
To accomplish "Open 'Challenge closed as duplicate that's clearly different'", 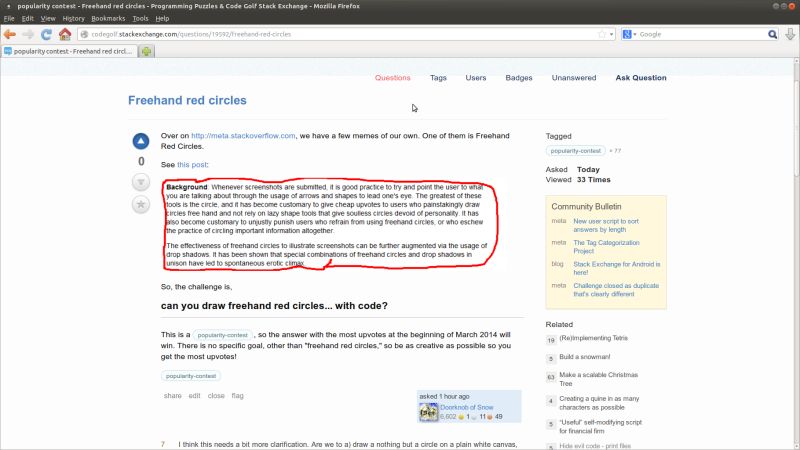I will pos(616,289).
